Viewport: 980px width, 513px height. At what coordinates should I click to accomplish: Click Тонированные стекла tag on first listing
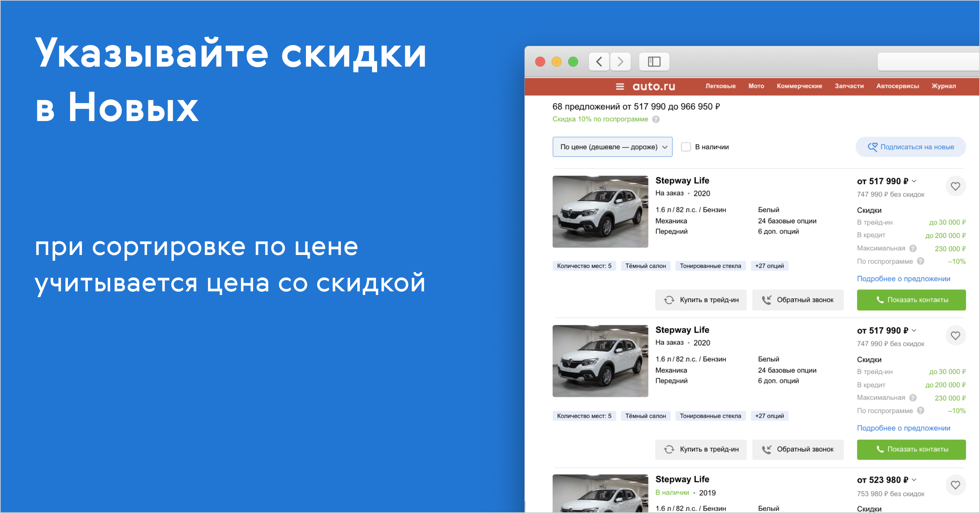coord(710,266)
